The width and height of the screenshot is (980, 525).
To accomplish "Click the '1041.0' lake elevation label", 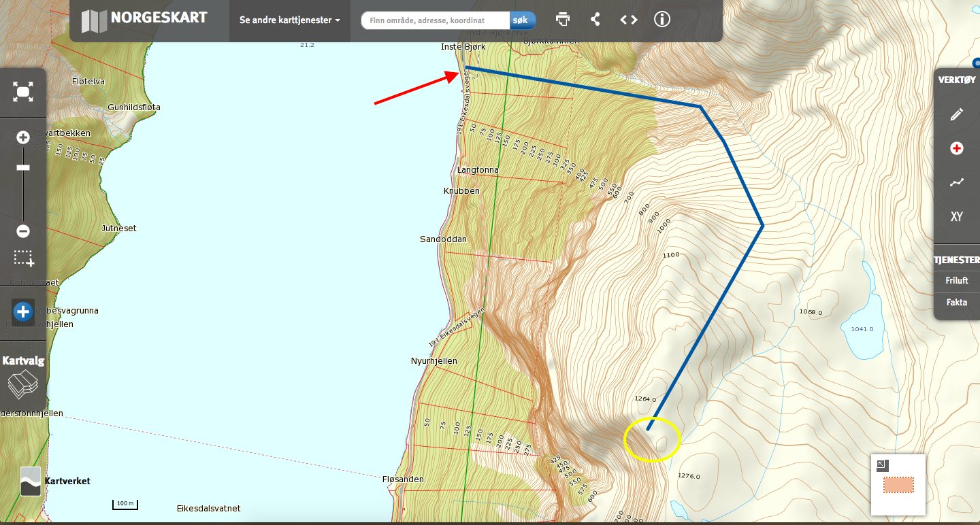I will [x=862, y=329].
